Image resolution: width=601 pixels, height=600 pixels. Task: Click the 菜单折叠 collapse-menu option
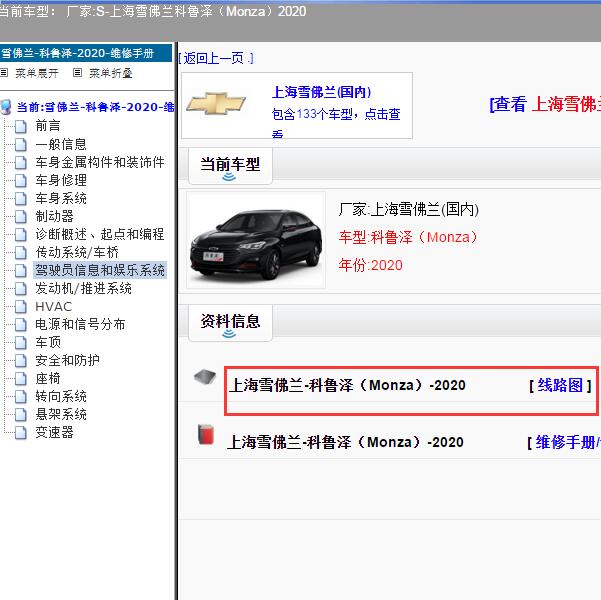110,73
